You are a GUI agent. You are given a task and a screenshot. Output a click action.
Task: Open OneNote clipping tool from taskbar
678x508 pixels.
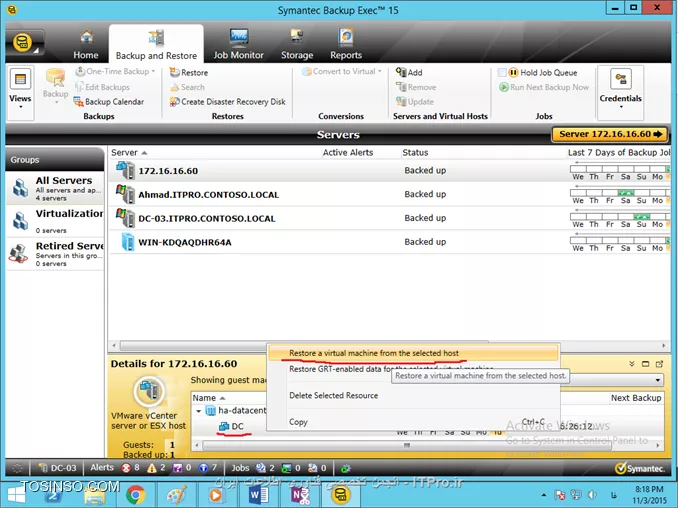pyautogui.click(x=300, y=495)
